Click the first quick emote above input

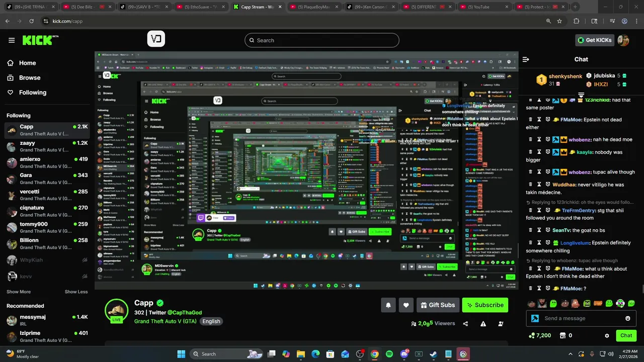pyautogui.click(x=531, y=303)
